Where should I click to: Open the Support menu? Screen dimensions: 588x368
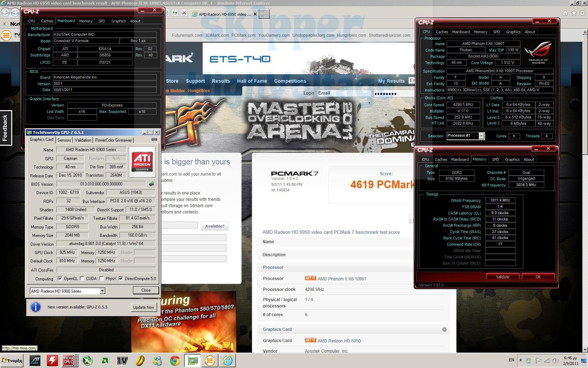pos(195,81)
